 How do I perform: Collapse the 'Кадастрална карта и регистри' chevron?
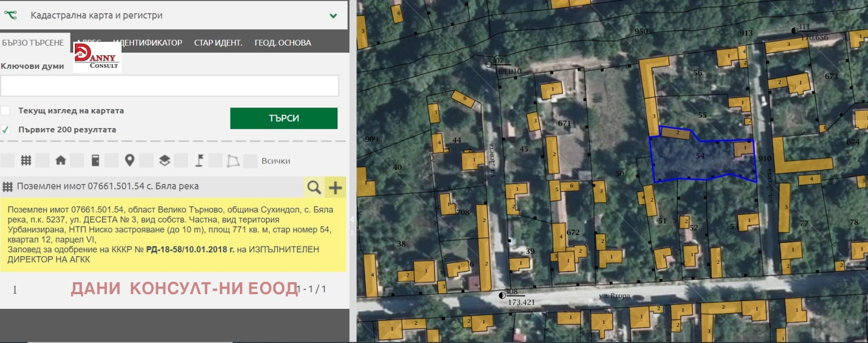(x=333, y=16)
